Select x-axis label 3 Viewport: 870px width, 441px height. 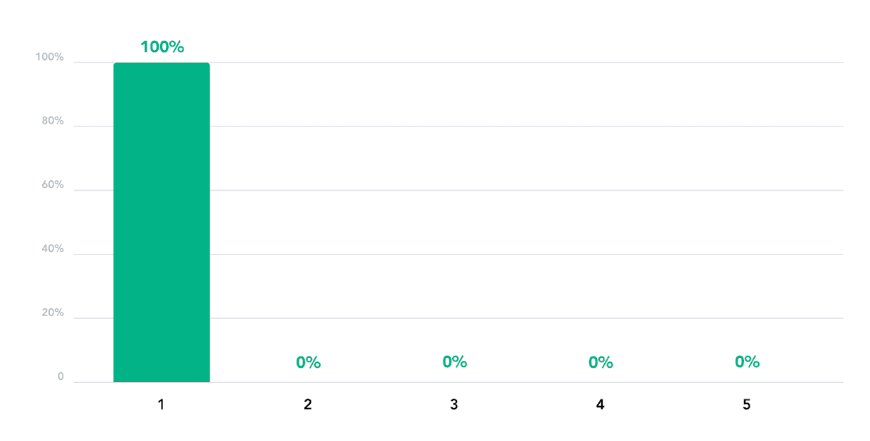(454, 405)
